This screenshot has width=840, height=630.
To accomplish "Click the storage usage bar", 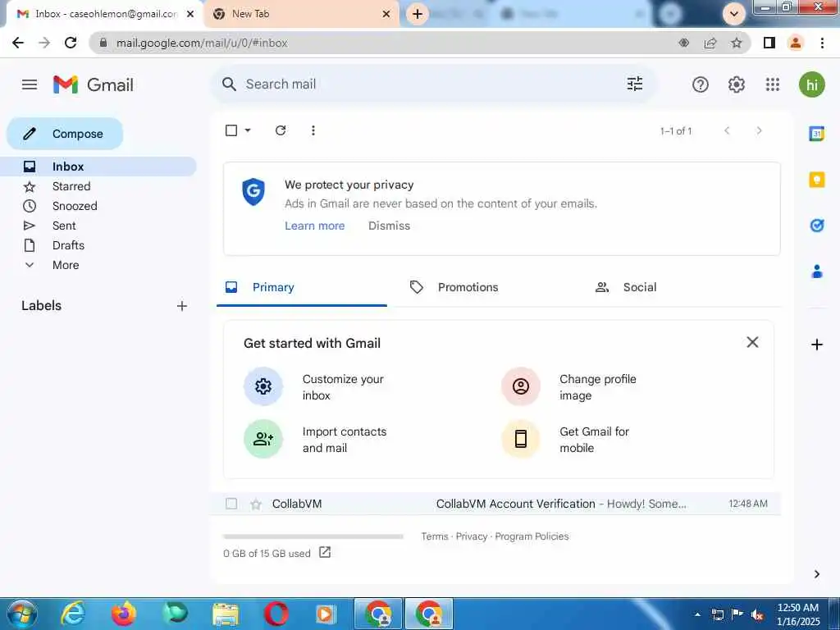I will click(313, 536).
